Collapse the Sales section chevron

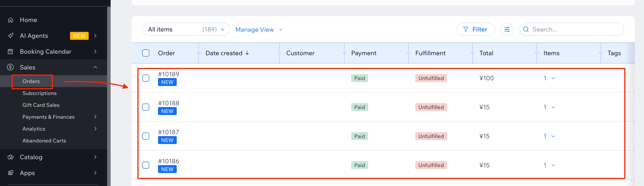(95, 67)
